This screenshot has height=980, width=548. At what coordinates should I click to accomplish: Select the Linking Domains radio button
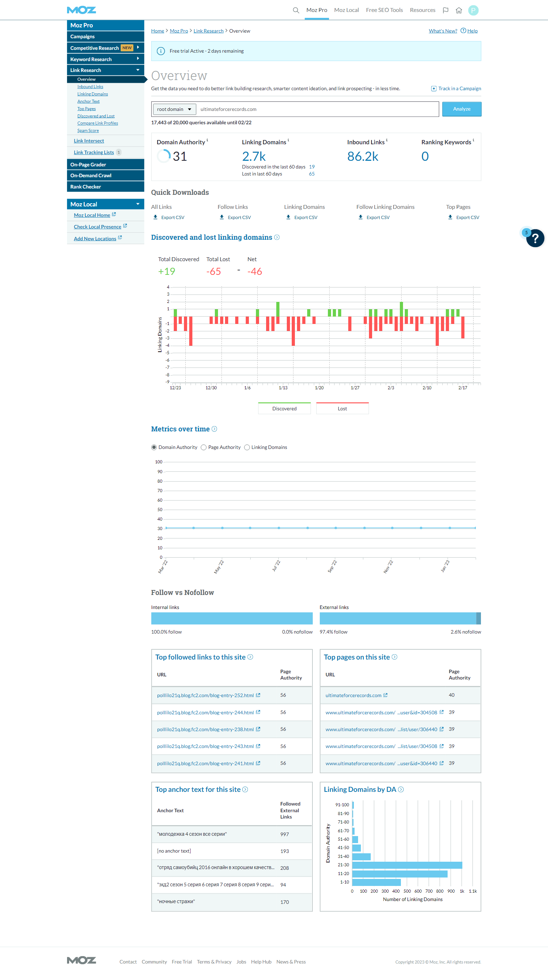247,448
